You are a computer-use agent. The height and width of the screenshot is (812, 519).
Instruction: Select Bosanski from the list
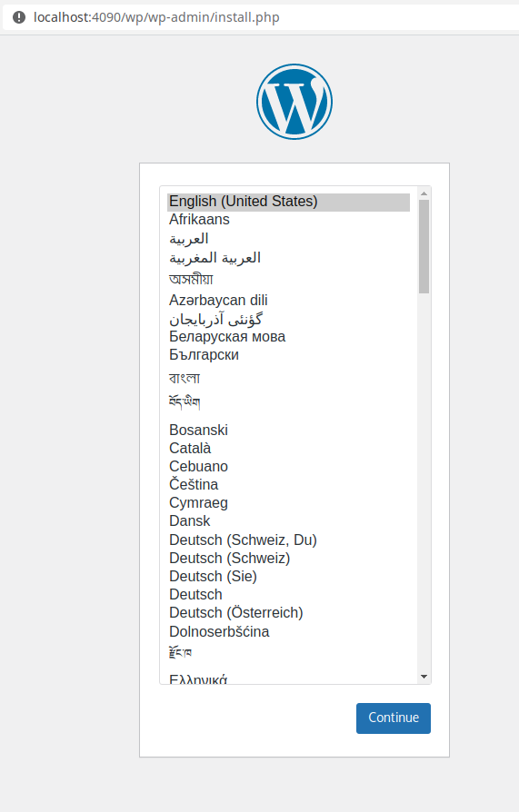[289, 431]
